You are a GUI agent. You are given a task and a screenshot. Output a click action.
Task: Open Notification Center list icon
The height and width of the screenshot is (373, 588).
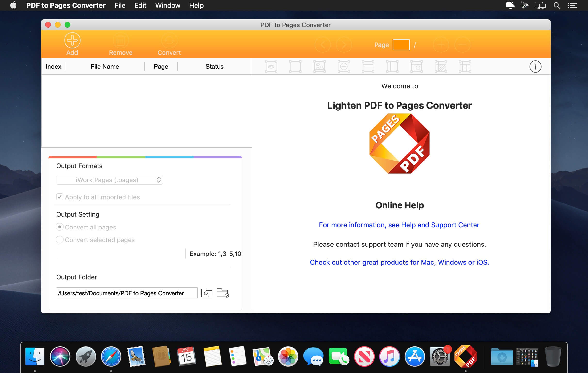coord(572,5)
